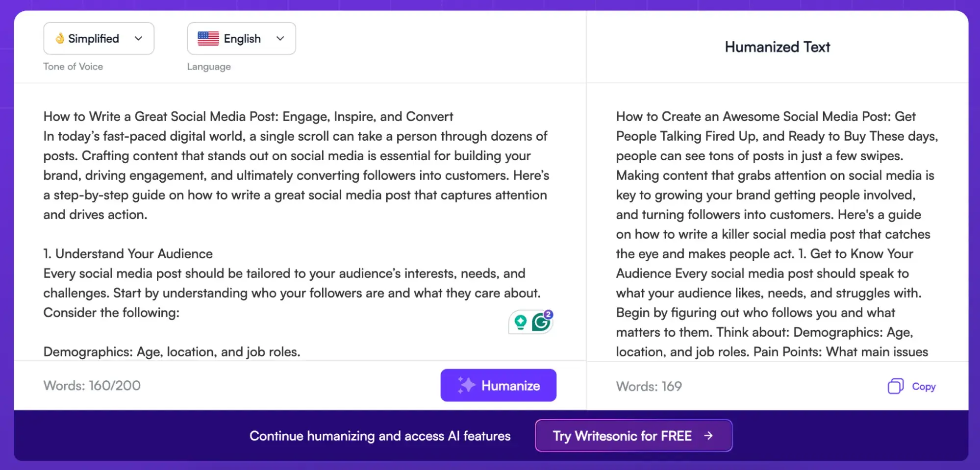The height and width of the screenshot is (470, 980).
Task: Open the Simplified tone of voice dropdown
Action: [x=99, y=38]
